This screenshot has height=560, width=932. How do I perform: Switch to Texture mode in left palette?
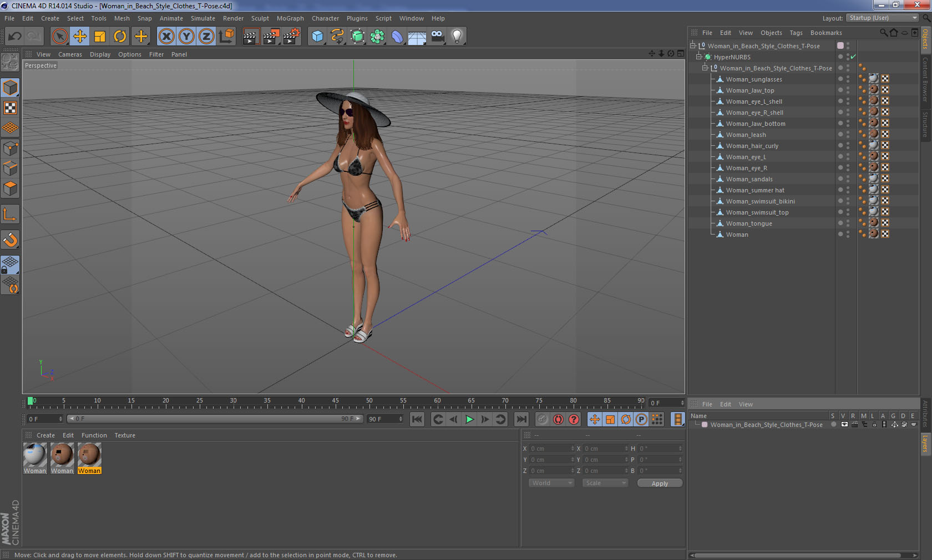point(10,108)
